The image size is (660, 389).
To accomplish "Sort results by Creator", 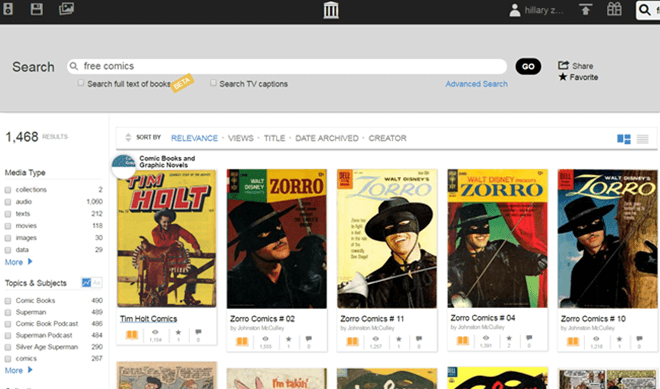I will (387, 138).
